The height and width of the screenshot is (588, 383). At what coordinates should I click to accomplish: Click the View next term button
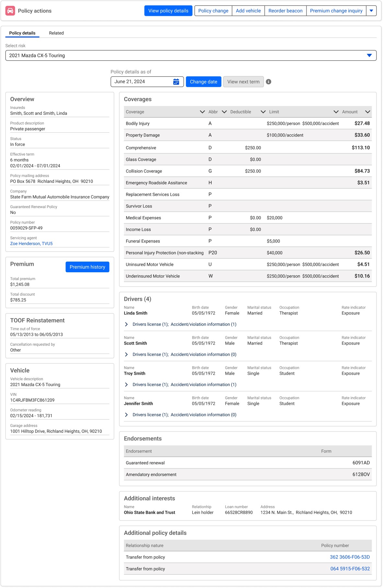pos(243,82)
